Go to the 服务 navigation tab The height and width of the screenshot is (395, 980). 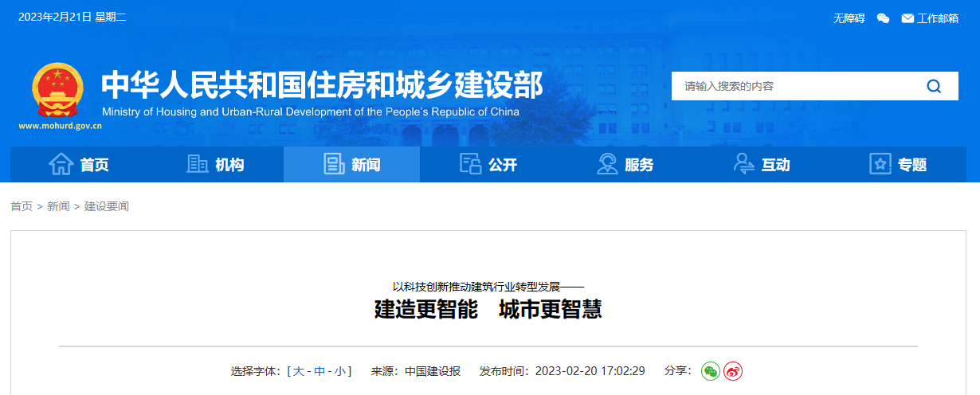click(x=625, y=164)
